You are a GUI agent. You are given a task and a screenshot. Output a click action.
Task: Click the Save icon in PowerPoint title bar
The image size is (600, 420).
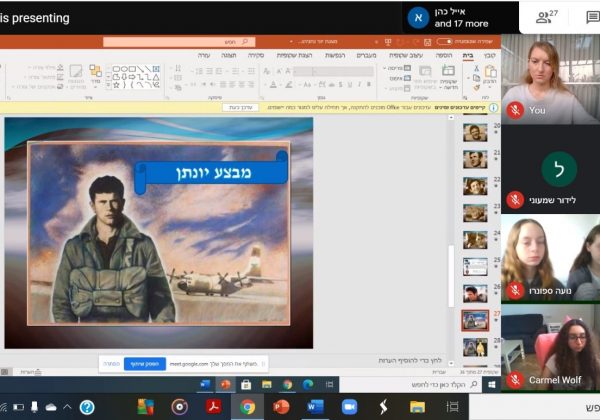coord(427,41)
